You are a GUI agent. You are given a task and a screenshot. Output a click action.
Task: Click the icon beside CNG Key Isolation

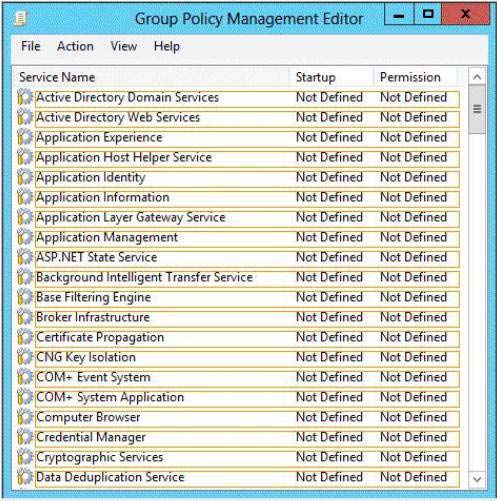point(25,357)
